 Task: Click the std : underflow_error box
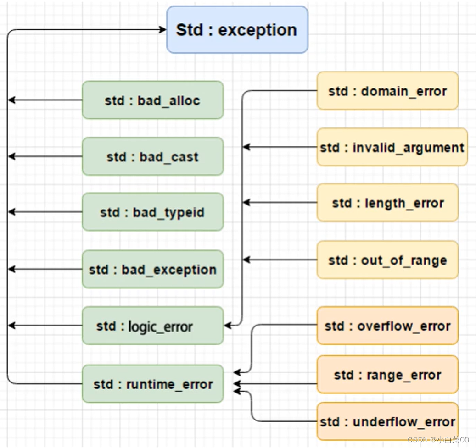(x=389, y=421)
